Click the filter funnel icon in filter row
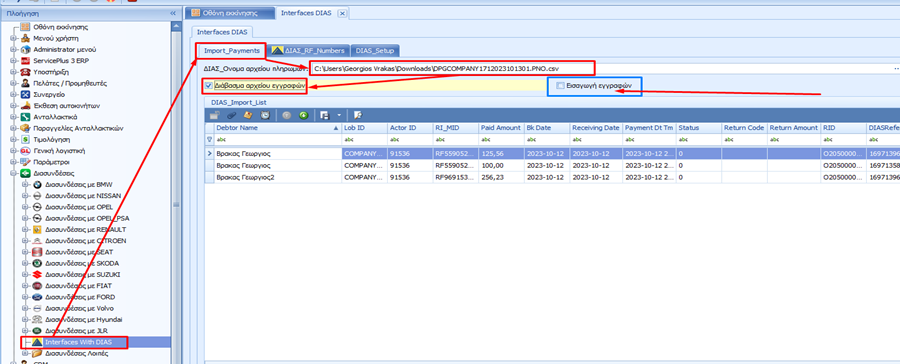900x364 pixels. coord(209,139)
